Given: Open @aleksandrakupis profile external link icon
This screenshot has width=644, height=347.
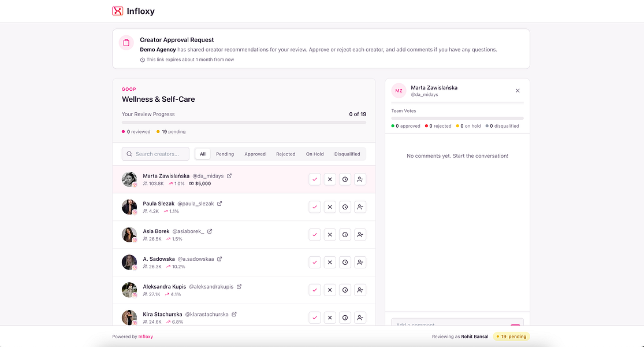Looking at the screenshot, I should (x=239, y=286).
